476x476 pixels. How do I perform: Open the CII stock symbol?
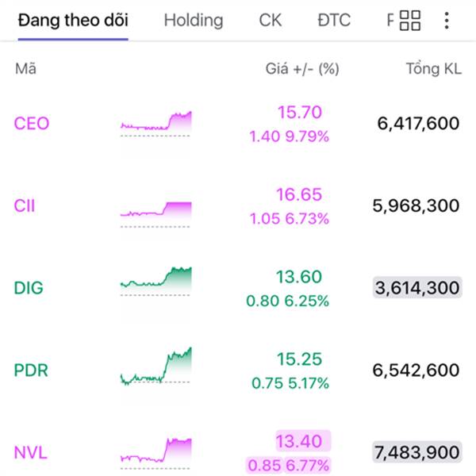tap(25, 205)
